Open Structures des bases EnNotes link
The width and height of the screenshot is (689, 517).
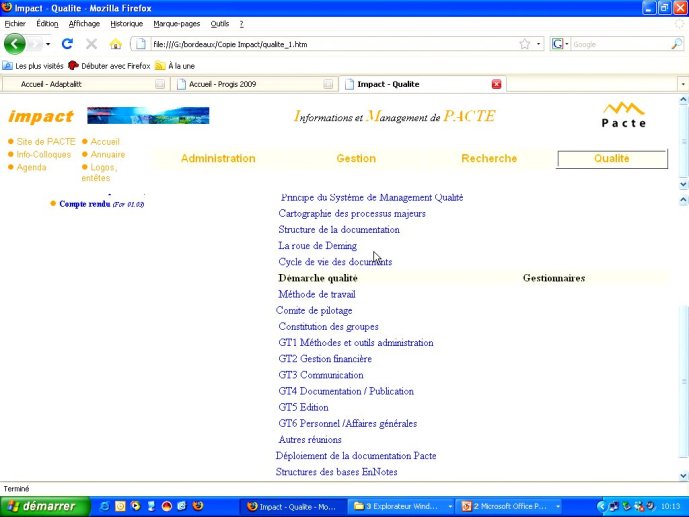tap(337, 472)
